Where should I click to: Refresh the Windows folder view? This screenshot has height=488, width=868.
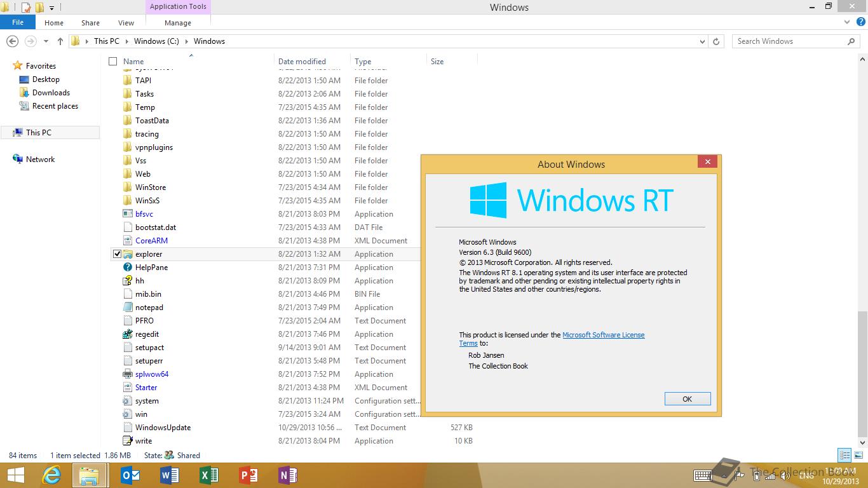click(x=717, y=41)
